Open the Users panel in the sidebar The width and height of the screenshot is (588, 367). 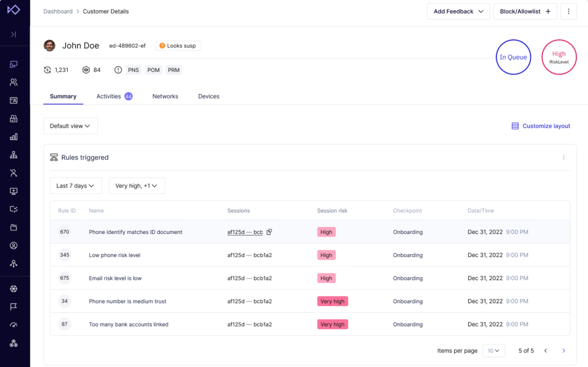(x=14, y=82)
